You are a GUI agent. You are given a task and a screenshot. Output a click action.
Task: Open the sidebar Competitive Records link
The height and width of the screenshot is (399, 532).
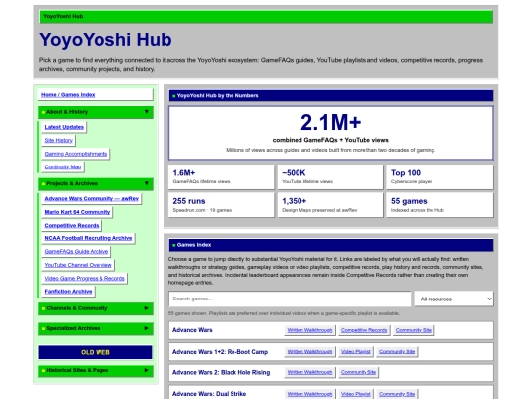coord(72,226)
